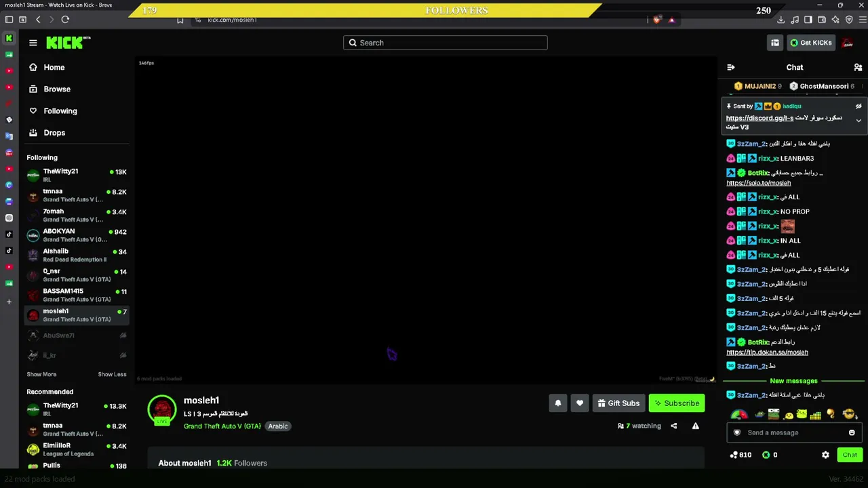Viewport: 868px width, 488px height.
Task: Open mosleh1's channel avatar
Action: [x=162, y=409]
